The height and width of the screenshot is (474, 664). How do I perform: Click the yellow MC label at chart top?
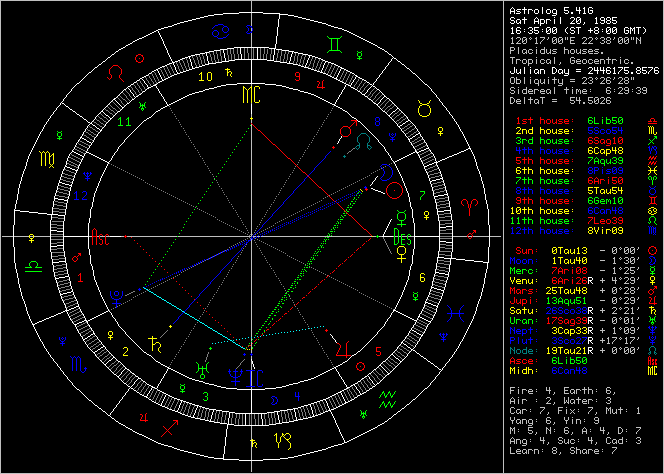point(250,97)
